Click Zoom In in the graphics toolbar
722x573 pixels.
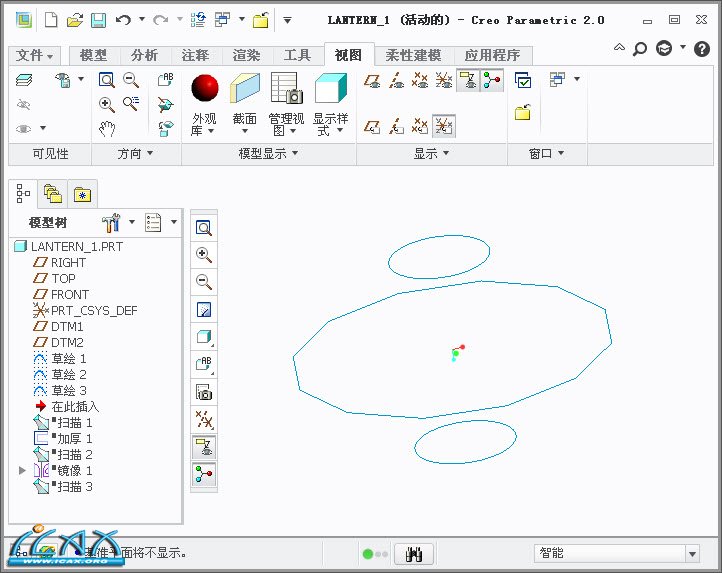click(203, 255)
